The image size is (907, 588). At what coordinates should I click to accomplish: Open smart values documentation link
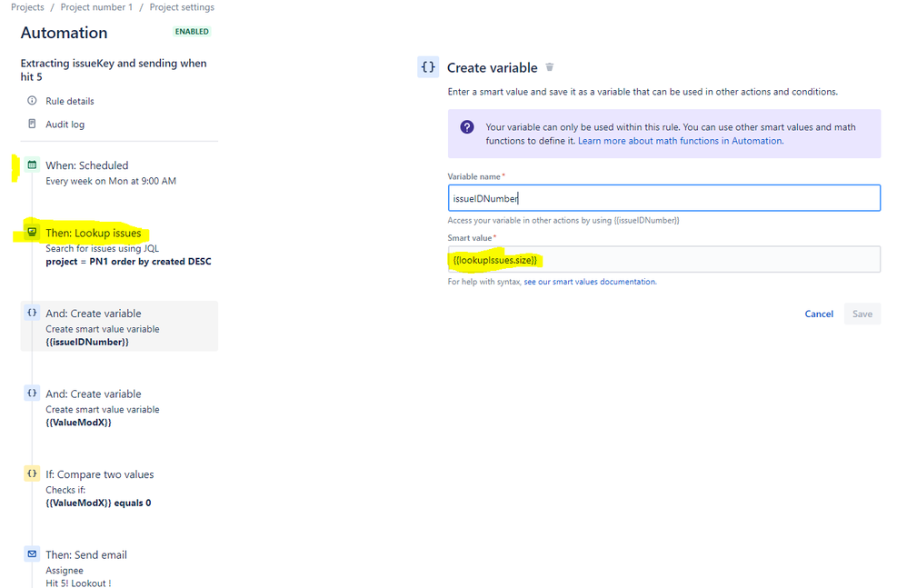click(x=590, y=282)
